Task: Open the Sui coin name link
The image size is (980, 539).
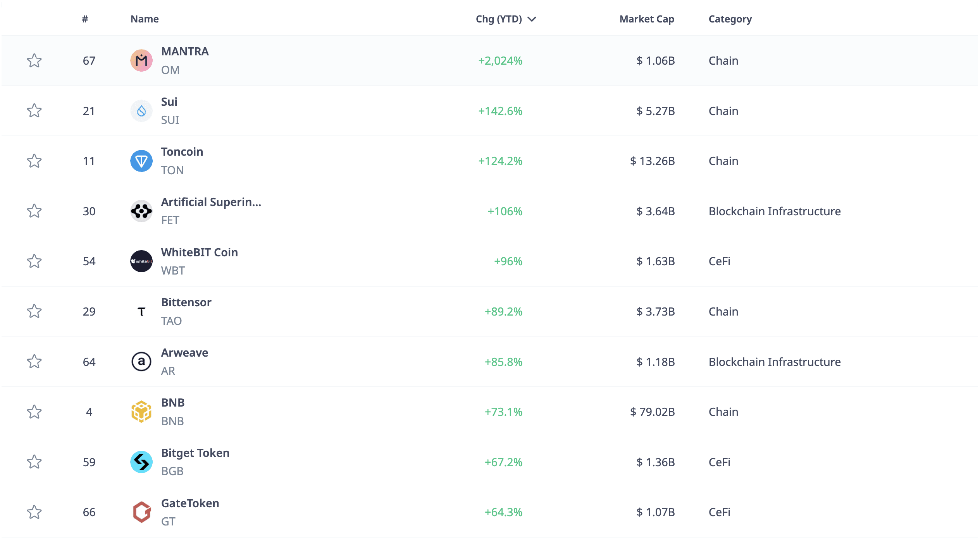Action: point(169,102)
